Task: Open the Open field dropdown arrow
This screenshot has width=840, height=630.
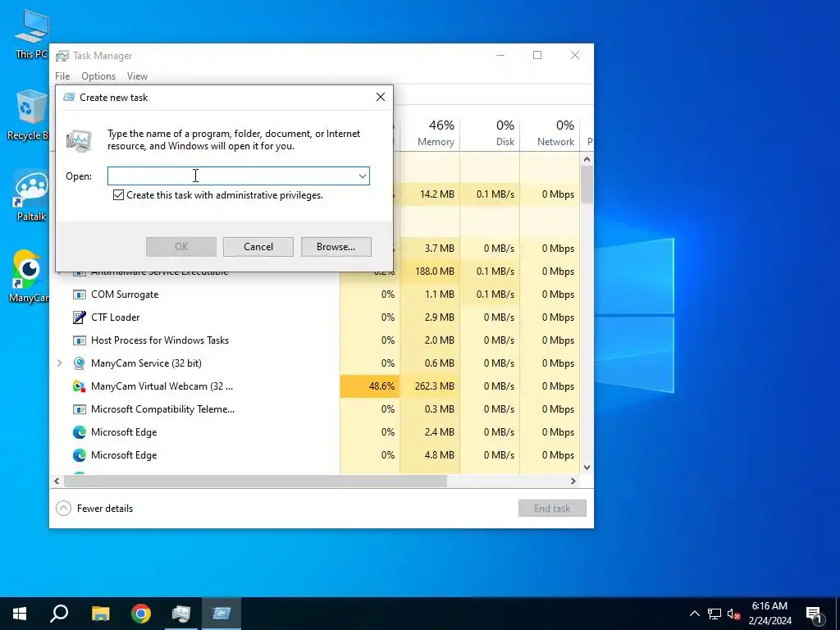Action: 362,176
